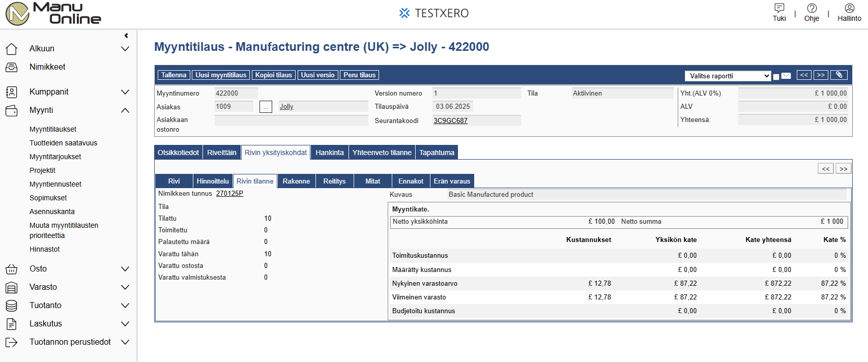Screen dimensions: 868x362
Task: Open attachments with the paperclip icon
Action: (x=839, y=75)
